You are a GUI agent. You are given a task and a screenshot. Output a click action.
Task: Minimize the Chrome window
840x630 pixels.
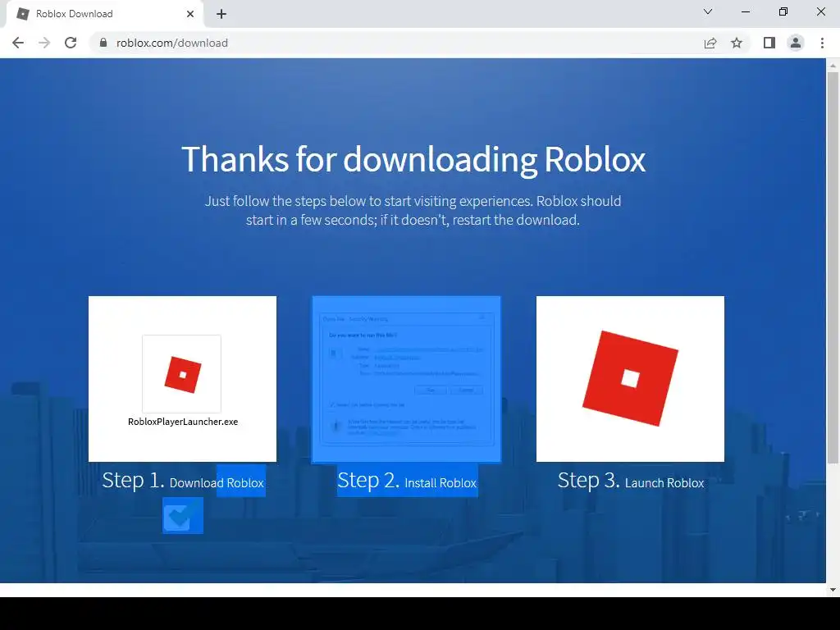click(745, 11)
